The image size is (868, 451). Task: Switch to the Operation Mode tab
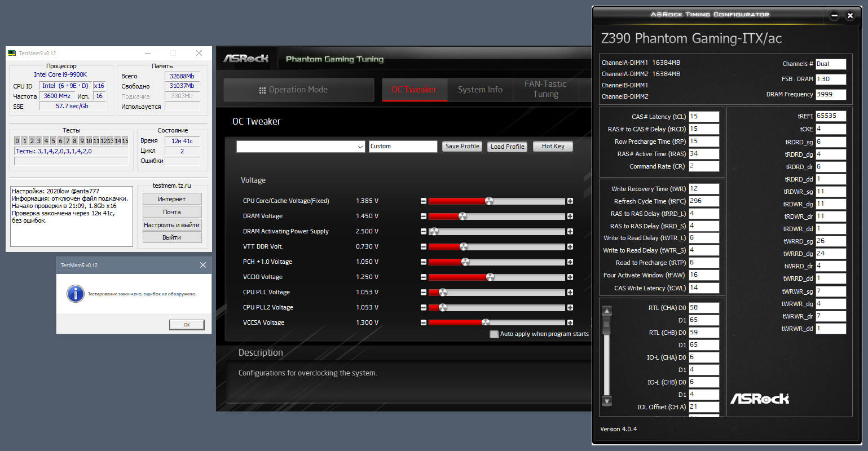click(299, 90)
